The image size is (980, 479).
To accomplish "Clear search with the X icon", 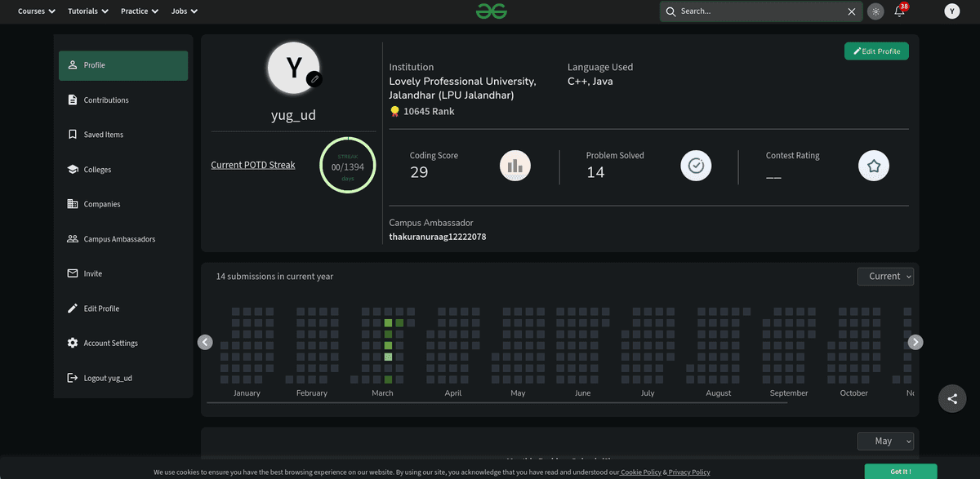I will pyautogui.click(x=852, y=11).
